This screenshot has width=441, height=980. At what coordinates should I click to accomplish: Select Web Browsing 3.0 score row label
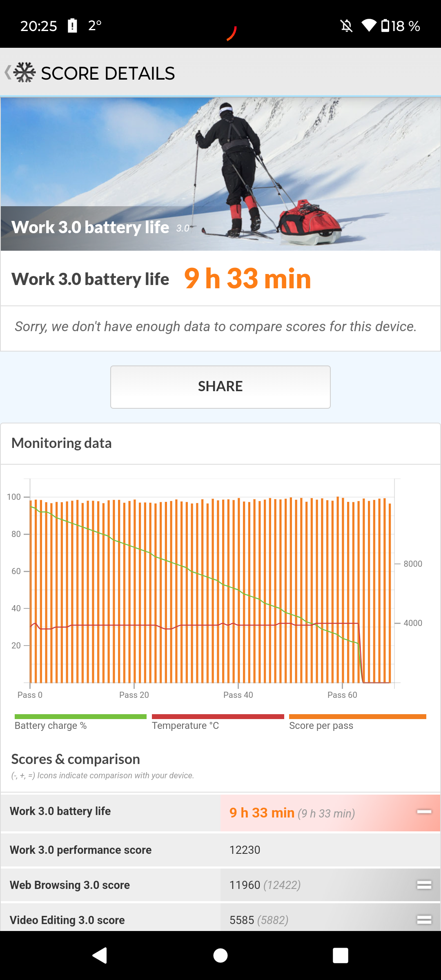click(x=70, y=885)
